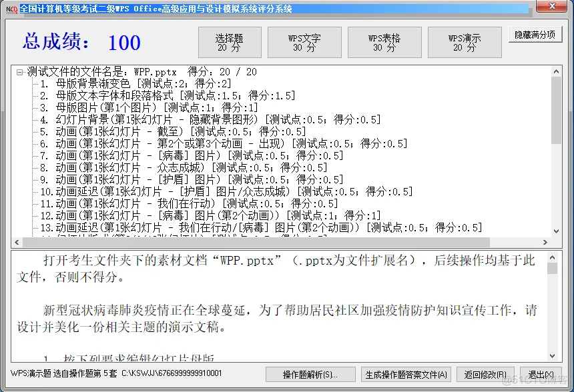
Task: Click the 总成绩 label
Action: [x=55, y=41]
